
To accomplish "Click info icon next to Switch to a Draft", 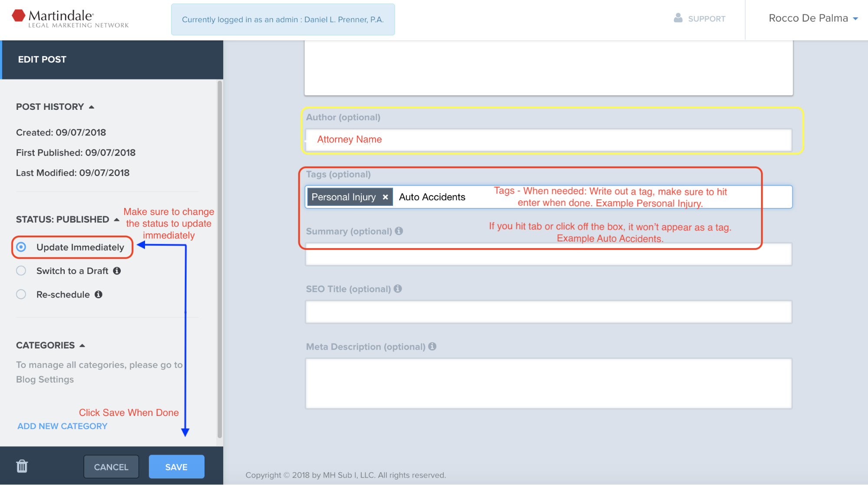I will (x=117, y=271).
